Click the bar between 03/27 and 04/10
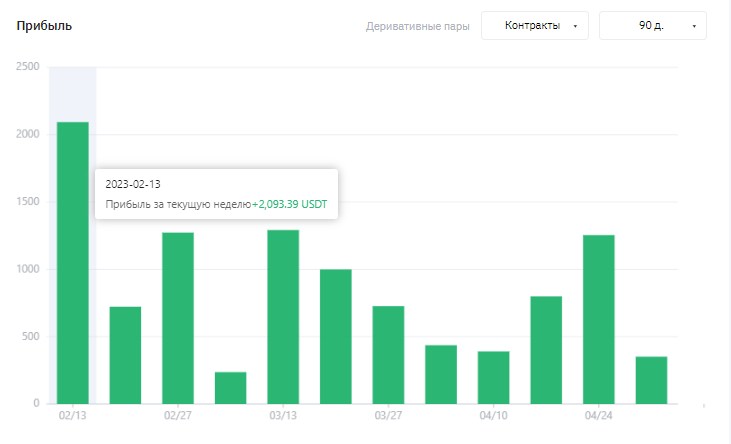 tap(441, 374)
